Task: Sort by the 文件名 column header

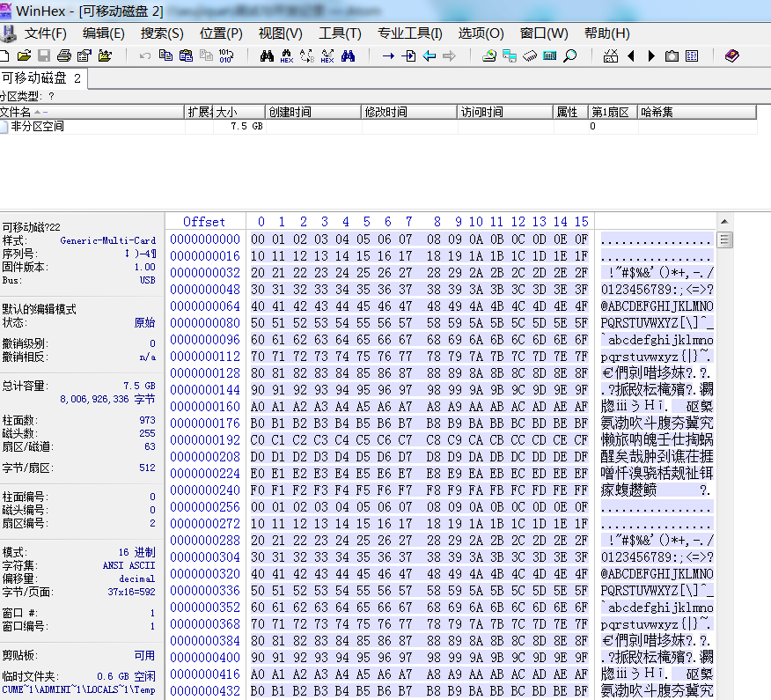Action: point(92,112)
